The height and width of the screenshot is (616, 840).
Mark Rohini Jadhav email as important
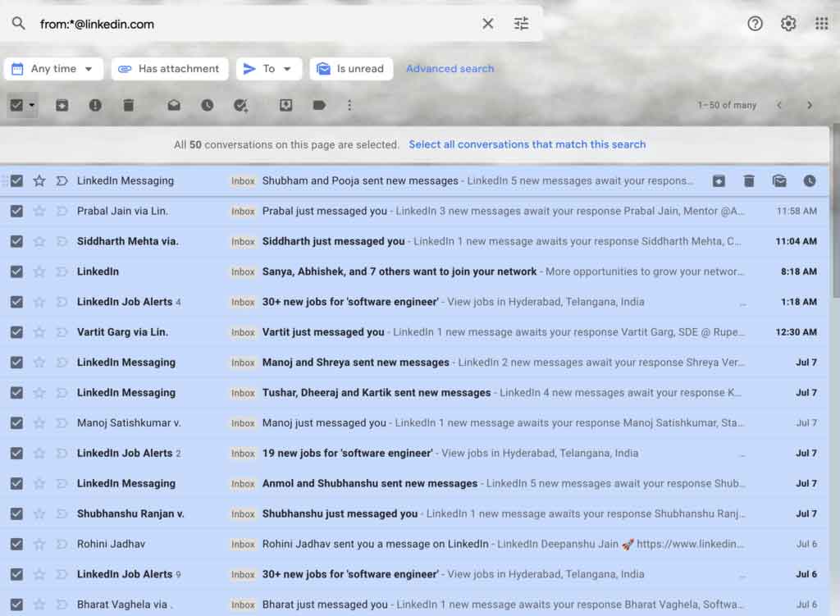(62, 544)
